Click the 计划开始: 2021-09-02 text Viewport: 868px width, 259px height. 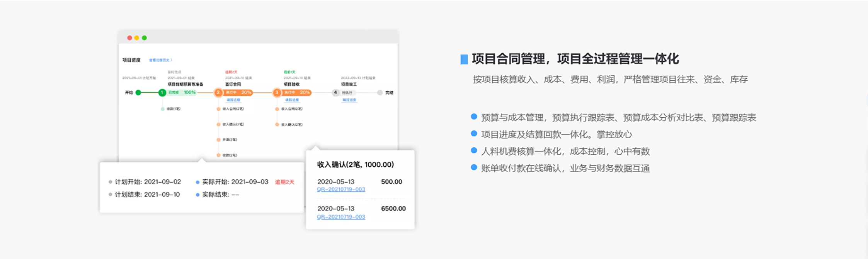click(148, 182)
